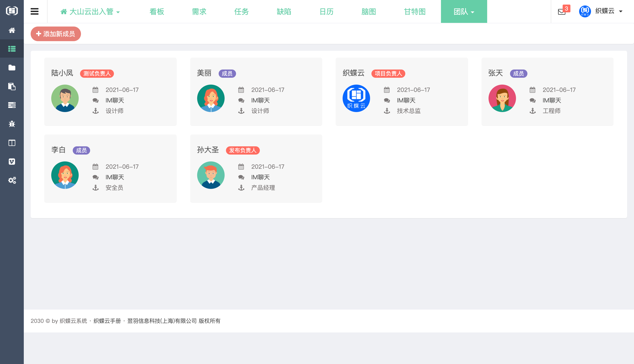Click the documents copy icon in sidebar
This screenshot has width=634, height=364.
12,86
